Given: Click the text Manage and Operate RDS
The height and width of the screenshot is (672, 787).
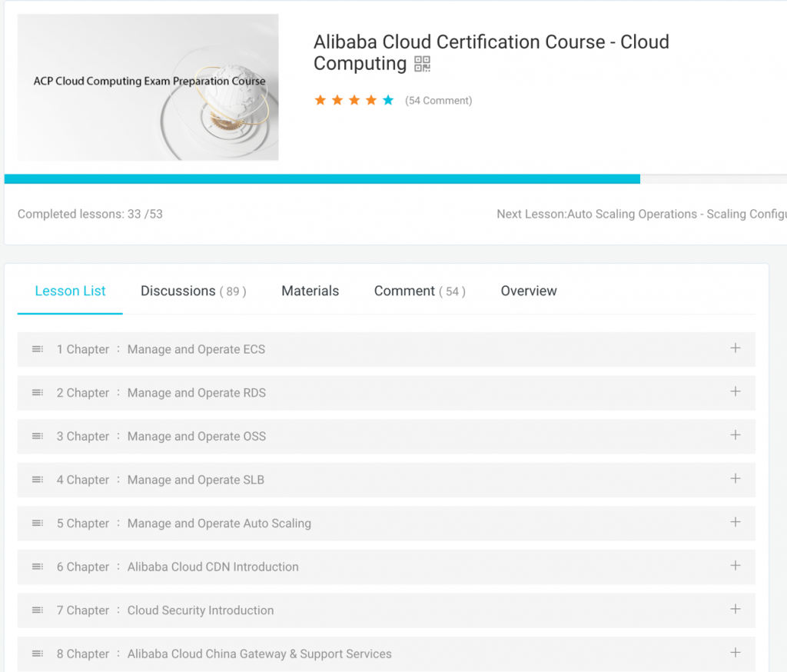Looking at the screenshot, I should [197, 393].
